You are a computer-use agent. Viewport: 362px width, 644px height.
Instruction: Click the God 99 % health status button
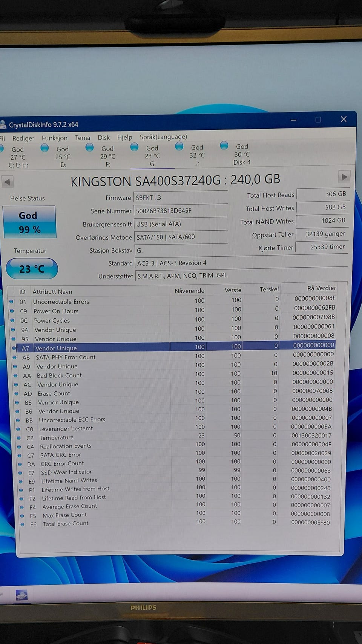(29, 222)
